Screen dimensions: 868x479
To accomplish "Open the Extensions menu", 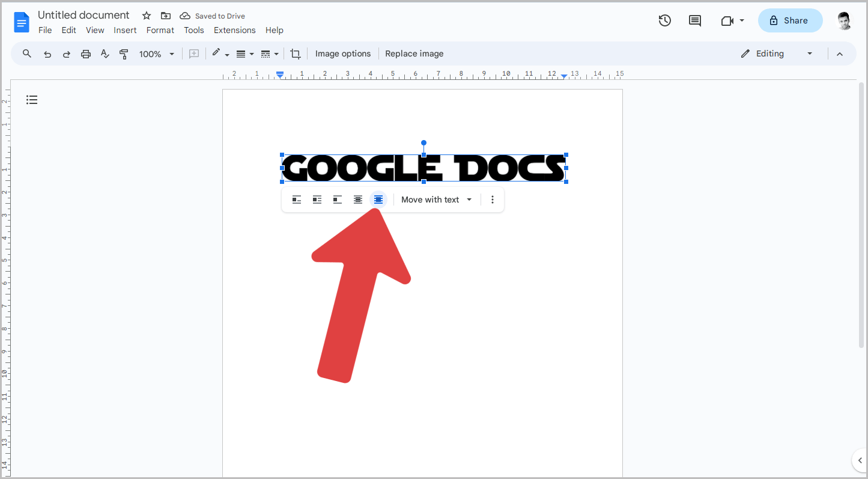I will 235,30.
